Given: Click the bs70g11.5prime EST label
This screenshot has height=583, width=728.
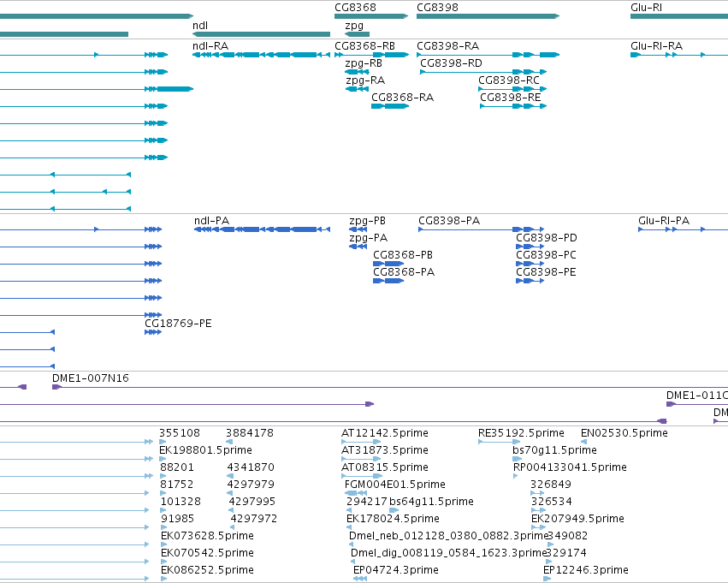Looking at the screenshot, I should click(555, 450).
